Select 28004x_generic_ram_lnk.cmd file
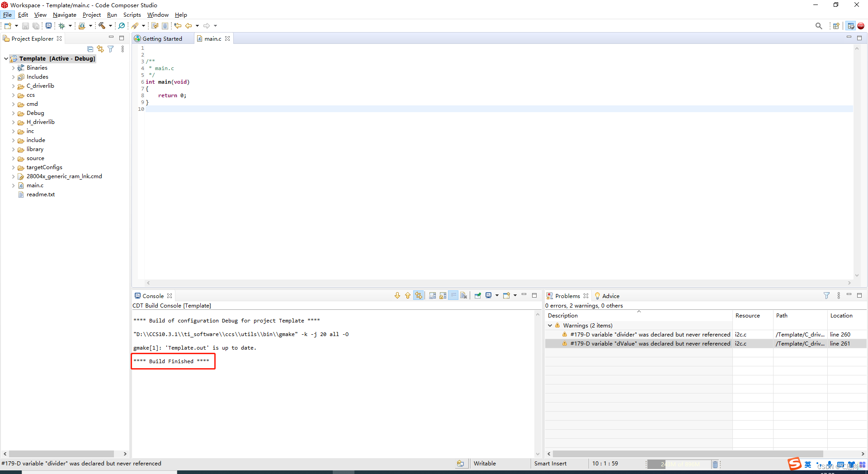The height and width of the screenshot is (474, 868). coord(64,176)
